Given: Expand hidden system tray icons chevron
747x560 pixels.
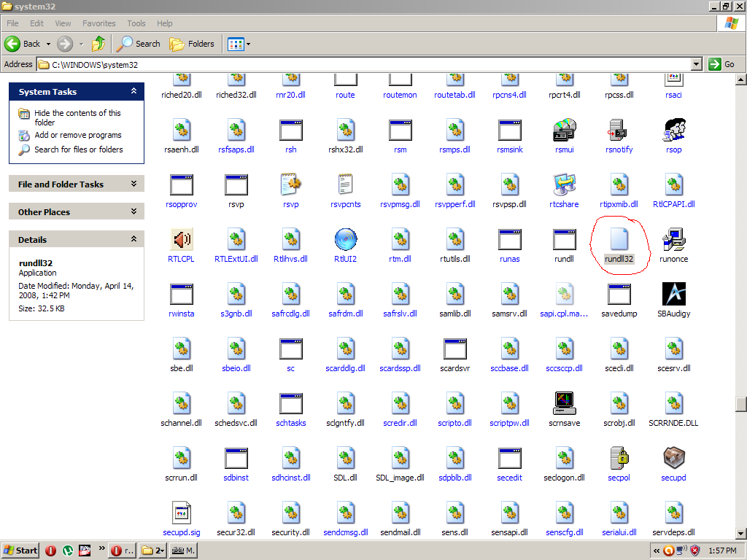Looking at the screenshot, I should (657, 551).
